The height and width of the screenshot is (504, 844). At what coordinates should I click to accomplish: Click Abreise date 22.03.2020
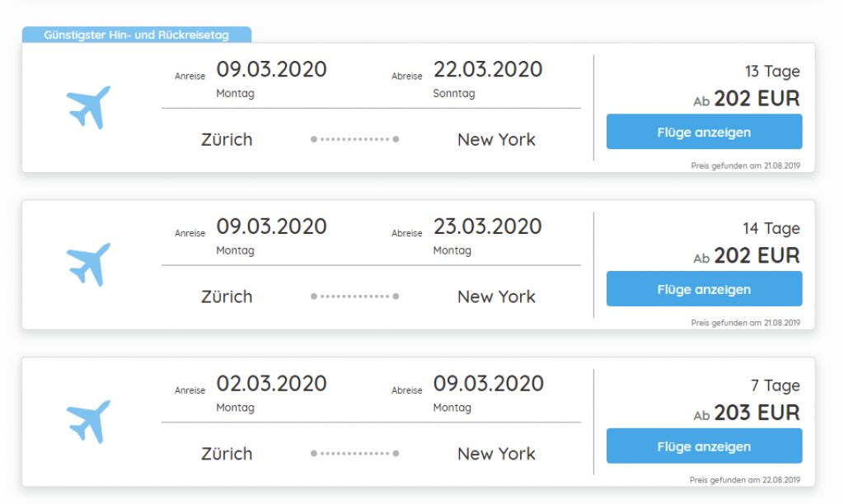[x=487, y=69]
